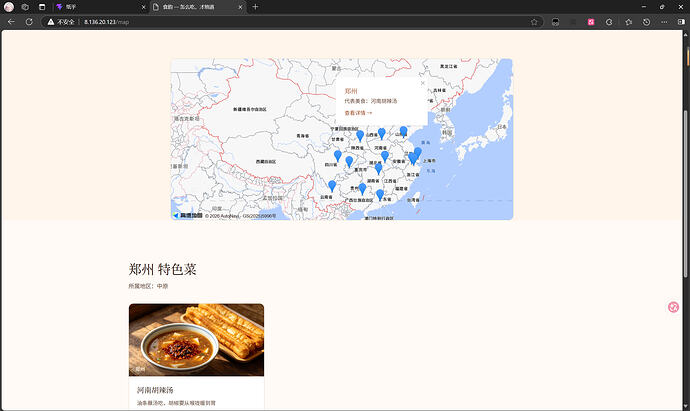Open a new tab with the plus button

coord(255,7)
